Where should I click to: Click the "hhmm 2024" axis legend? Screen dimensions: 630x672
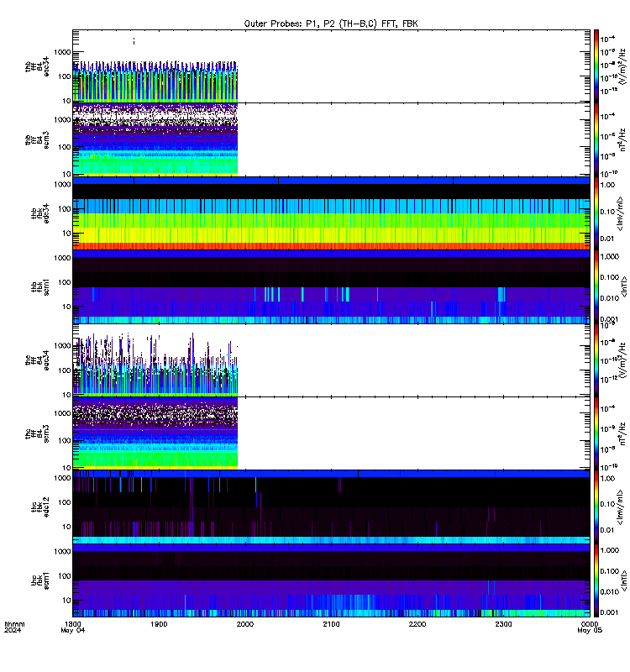(x=14, y=627)
